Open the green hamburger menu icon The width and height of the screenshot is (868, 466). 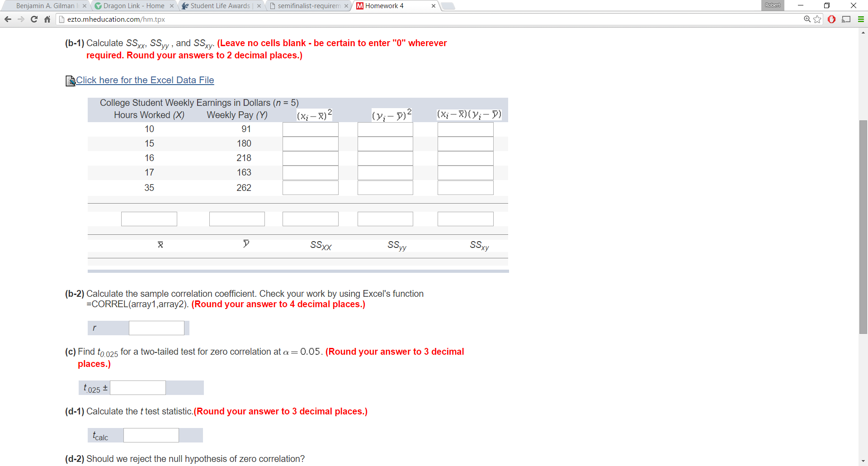click(860, 19)
